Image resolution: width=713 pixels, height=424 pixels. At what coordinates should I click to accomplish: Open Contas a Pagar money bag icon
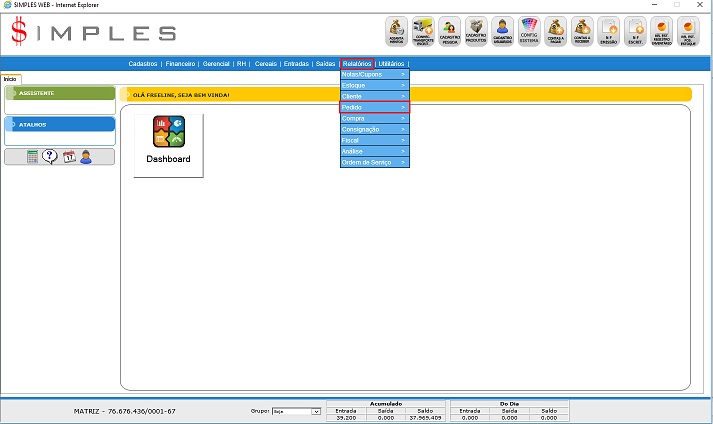(x=557, y=32)
